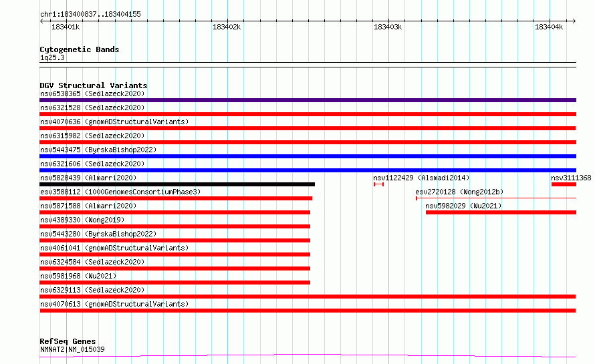This screenshot has height=364, width=595.
Task: Click the NMNAT2|NM_015039 gene label
Action: tap(72, 349)
